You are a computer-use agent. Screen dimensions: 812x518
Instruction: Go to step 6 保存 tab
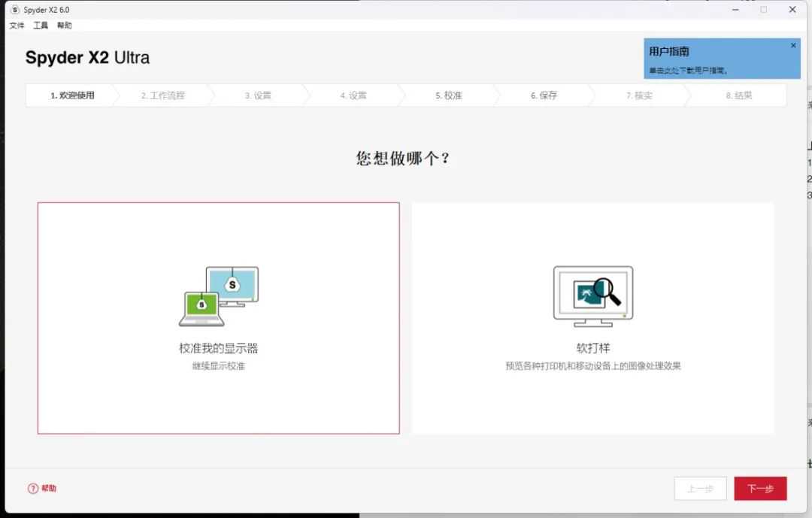544,95
